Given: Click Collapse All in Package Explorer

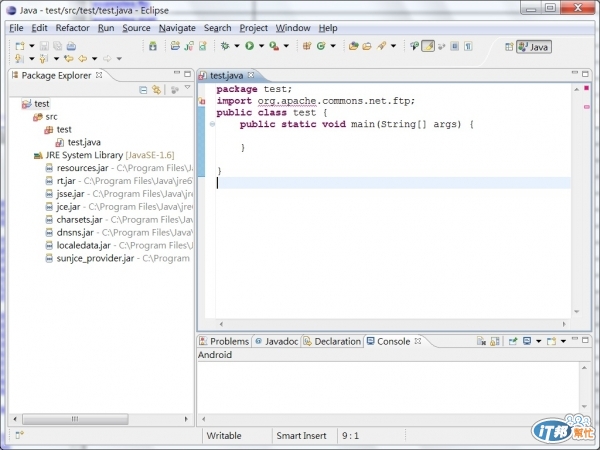Looking at the screenshot, I should click(143, 90).
